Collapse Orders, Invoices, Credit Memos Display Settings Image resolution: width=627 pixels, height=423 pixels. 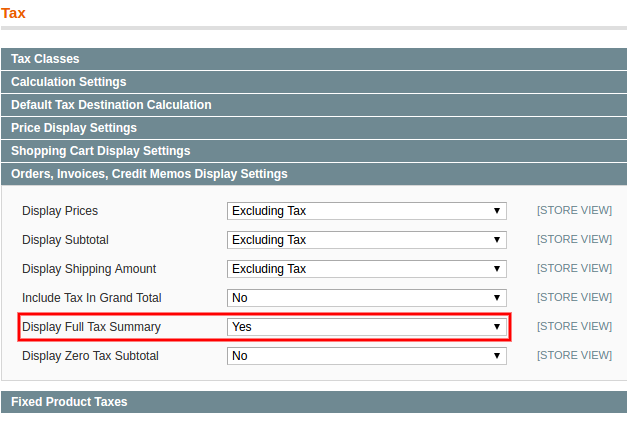[x=149, y=174]
